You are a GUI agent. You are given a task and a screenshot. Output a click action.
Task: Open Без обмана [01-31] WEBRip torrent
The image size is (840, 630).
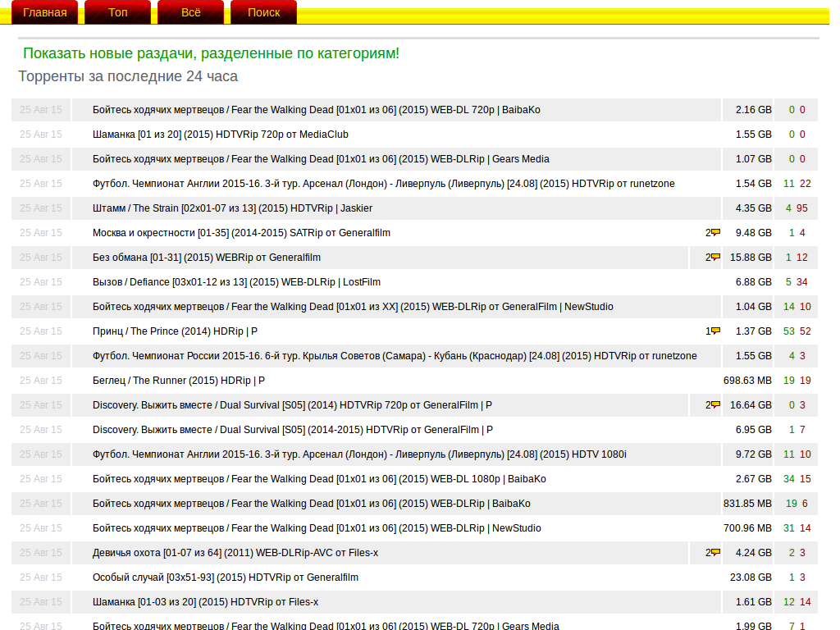(207, 258)
